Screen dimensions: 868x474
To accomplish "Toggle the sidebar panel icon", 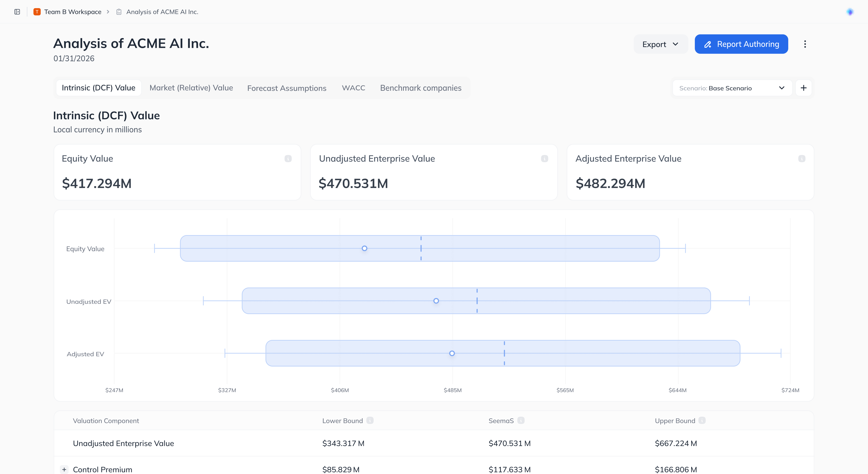I will (x=17, y=12).
